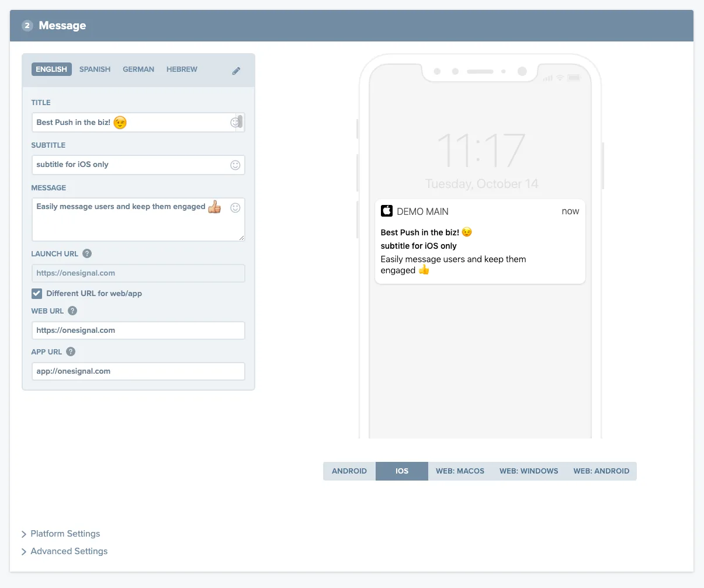Viewport: 704px width, 588px height.
Task: Open the emoji picker for the Title field
Action: point(235,122)
